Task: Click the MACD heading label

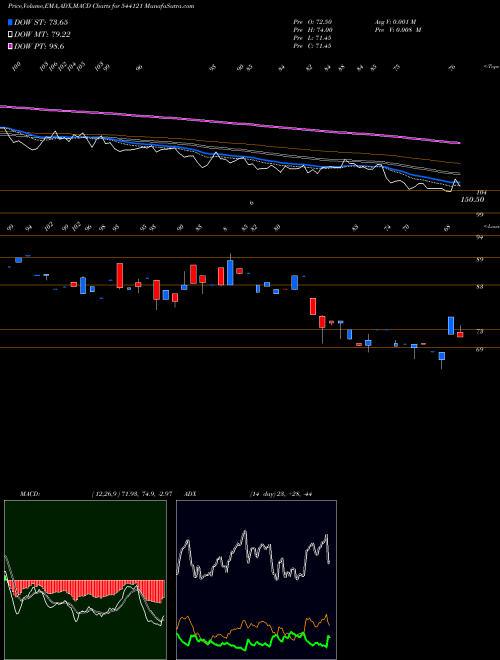Action: pos(29,494)
